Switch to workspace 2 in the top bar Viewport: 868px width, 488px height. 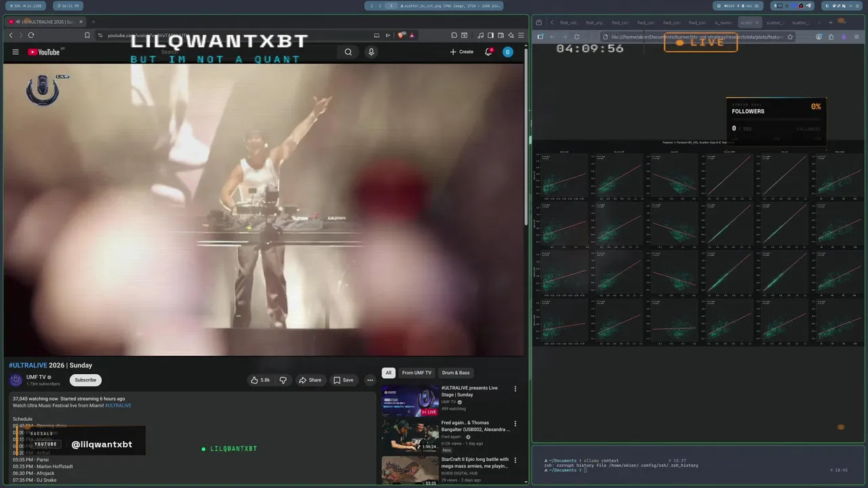(x=380, y=6)
